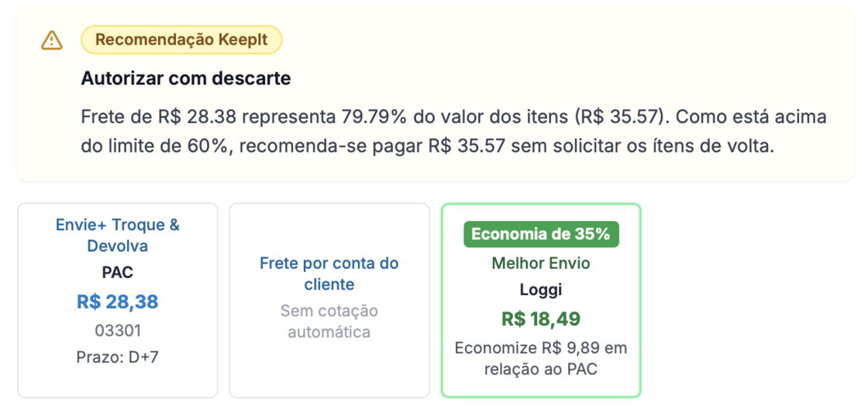Open the Melhor Envio title

[541, 263]
